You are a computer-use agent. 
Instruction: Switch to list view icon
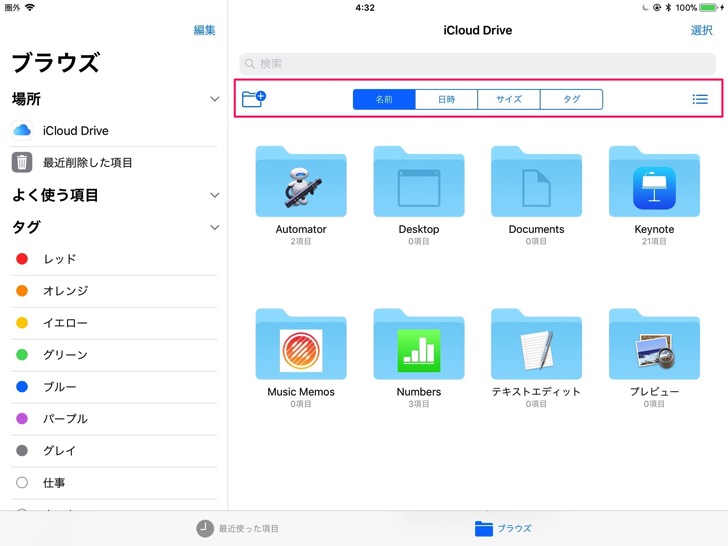(700, 99)
